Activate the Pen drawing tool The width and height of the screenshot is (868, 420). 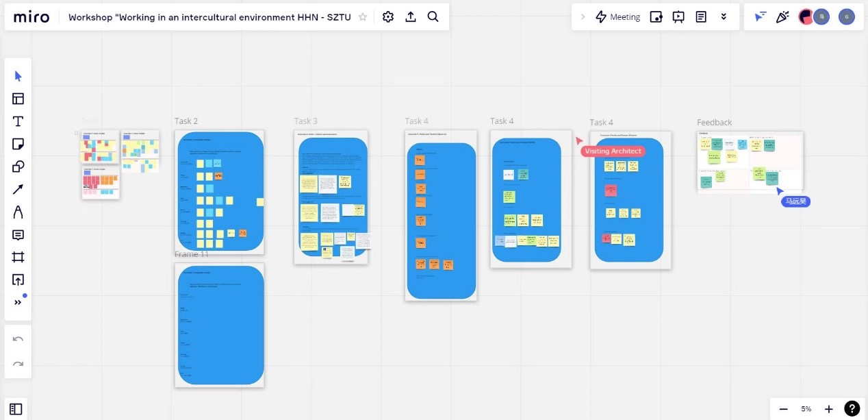click(x=18, y=212)
